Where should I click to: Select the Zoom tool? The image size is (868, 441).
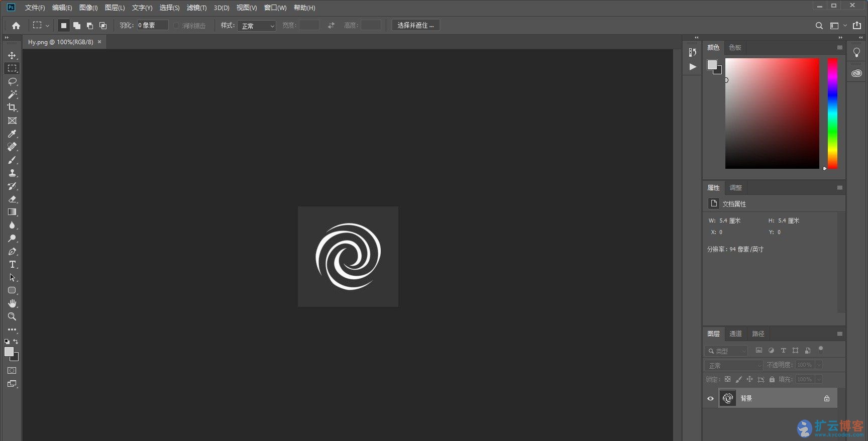(x=12, y=316)
